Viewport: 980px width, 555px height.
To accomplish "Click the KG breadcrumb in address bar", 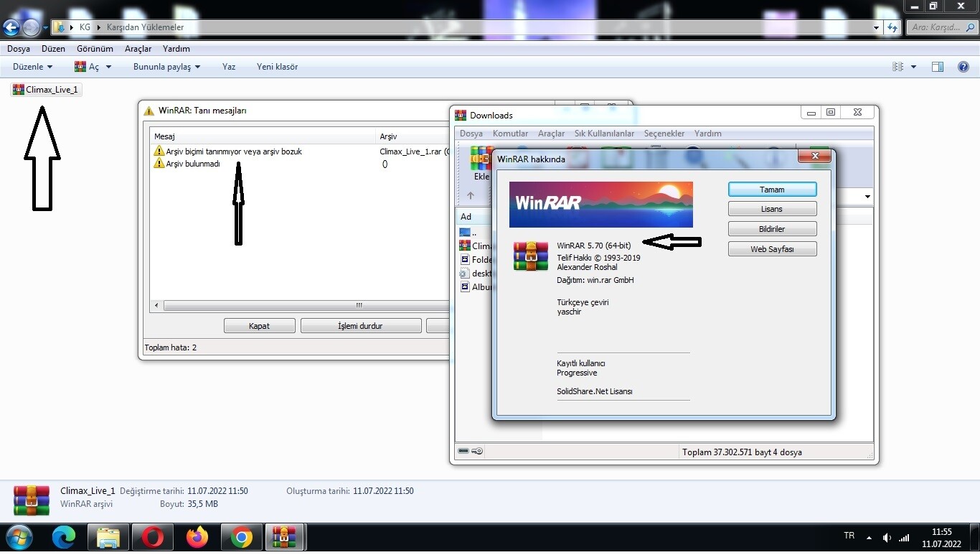I will coord(85,27).
